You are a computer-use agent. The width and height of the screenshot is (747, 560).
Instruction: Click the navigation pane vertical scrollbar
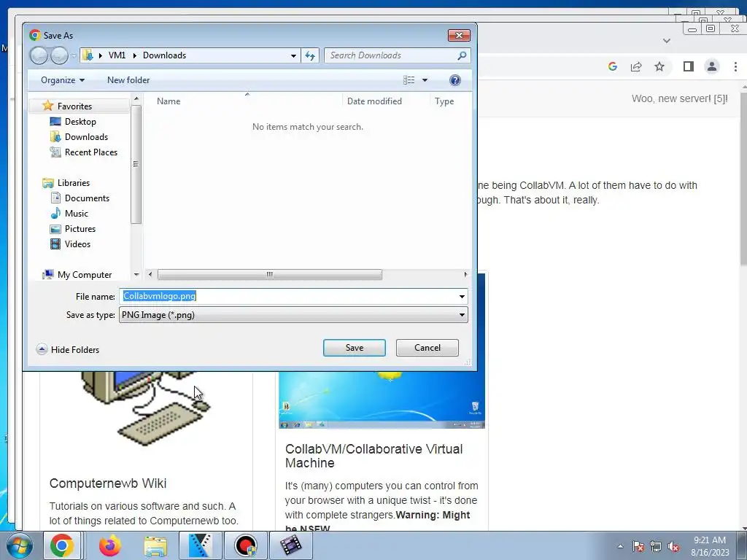(136, 164)
